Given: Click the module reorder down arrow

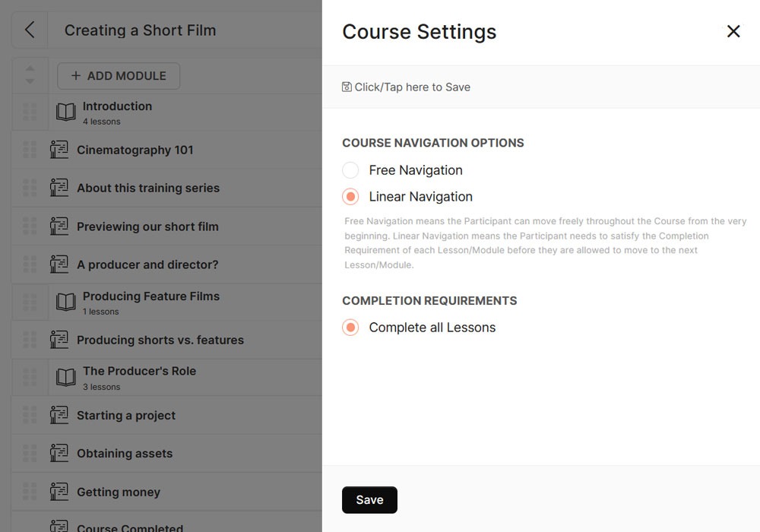Looking at the screenshot, I should point(30,81).
